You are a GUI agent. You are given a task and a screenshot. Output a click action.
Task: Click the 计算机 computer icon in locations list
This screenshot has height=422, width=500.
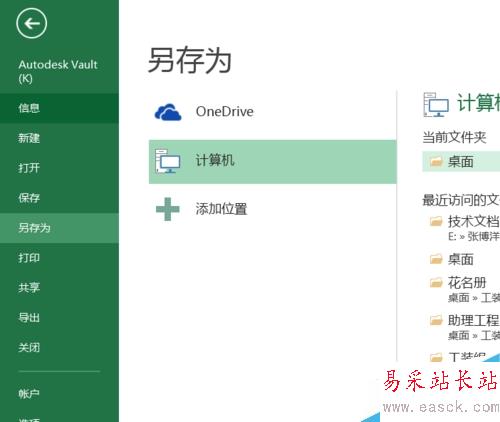[x=168, y=162]
